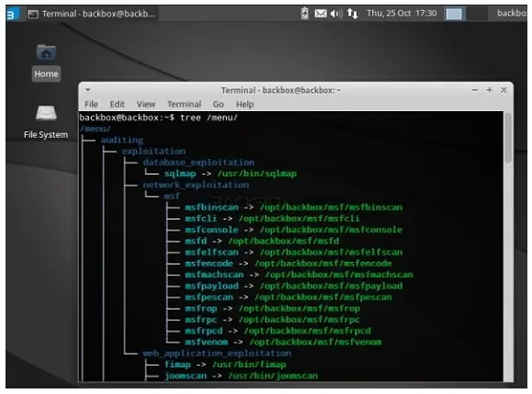Open the network connections arrows icon
532x394 pixels.
pos(352,14)
